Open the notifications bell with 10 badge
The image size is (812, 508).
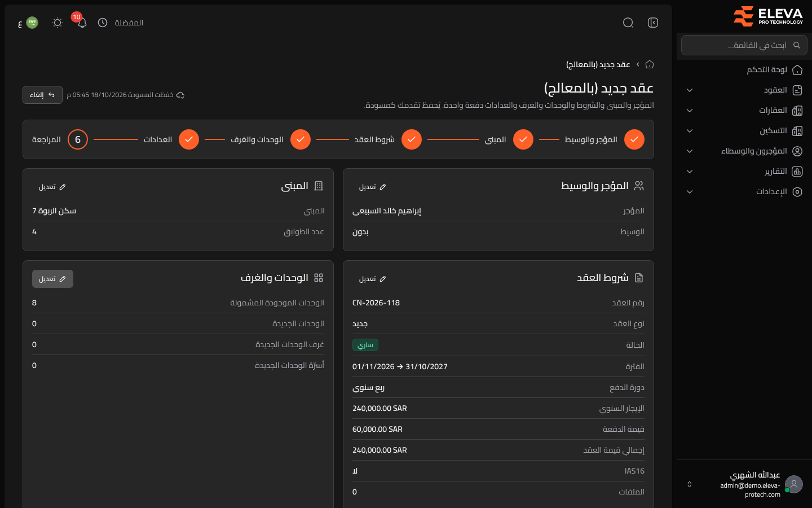click(x=82, y=22)
